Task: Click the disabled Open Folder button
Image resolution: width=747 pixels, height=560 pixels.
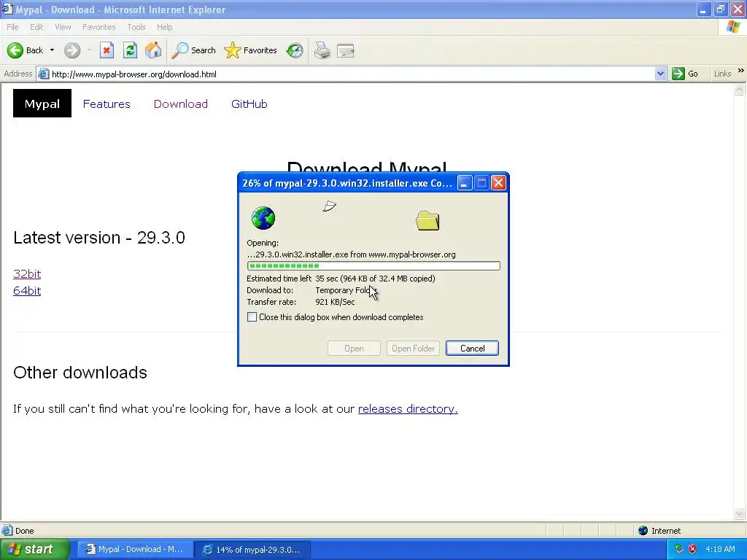Action: pyautogui.click(x=413, y=348)
